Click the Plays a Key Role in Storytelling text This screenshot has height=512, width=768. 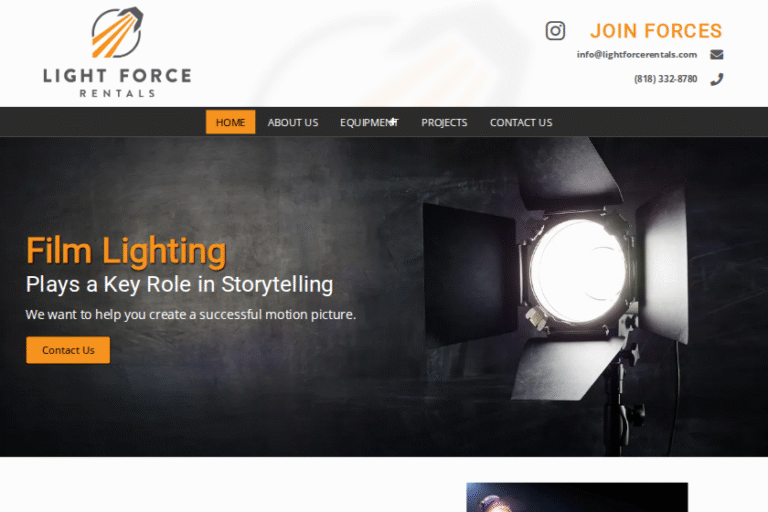tap(179, 285)
